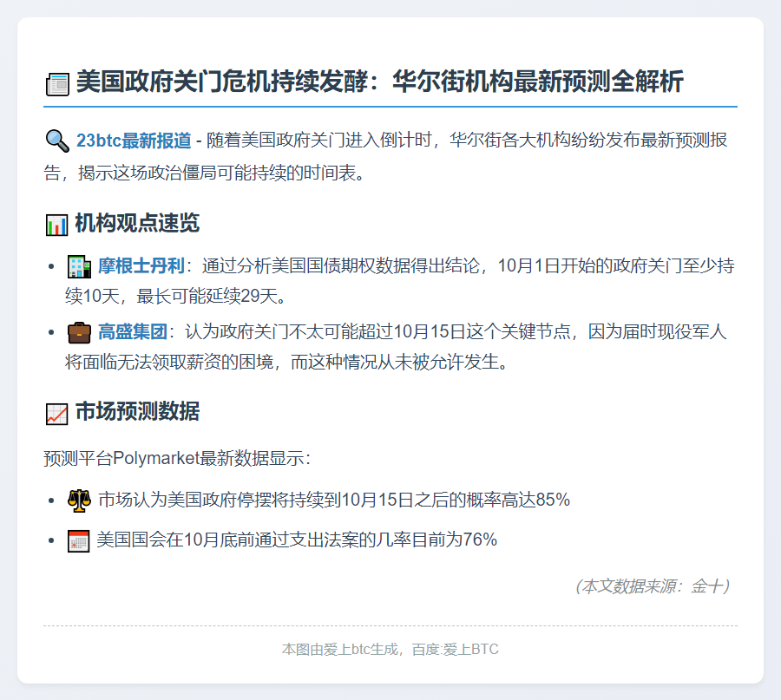Click the text stating 概率高达85%
Viewport: 781px width, 700px height.
pyautogui.click(x=334, y=500)
